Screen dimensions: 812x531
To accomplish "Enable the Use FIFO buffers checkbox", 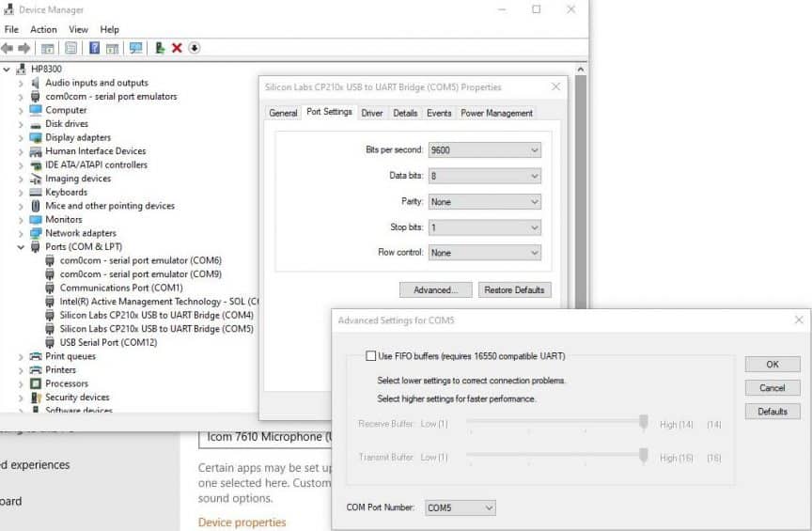I will pos(370,356).
